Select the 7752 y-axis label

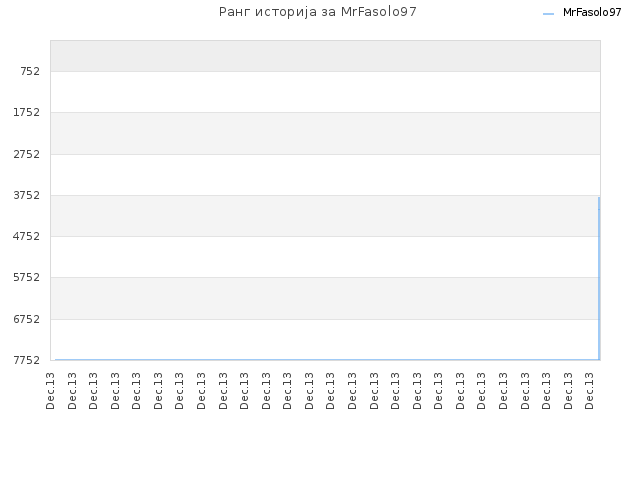point(27,360)
